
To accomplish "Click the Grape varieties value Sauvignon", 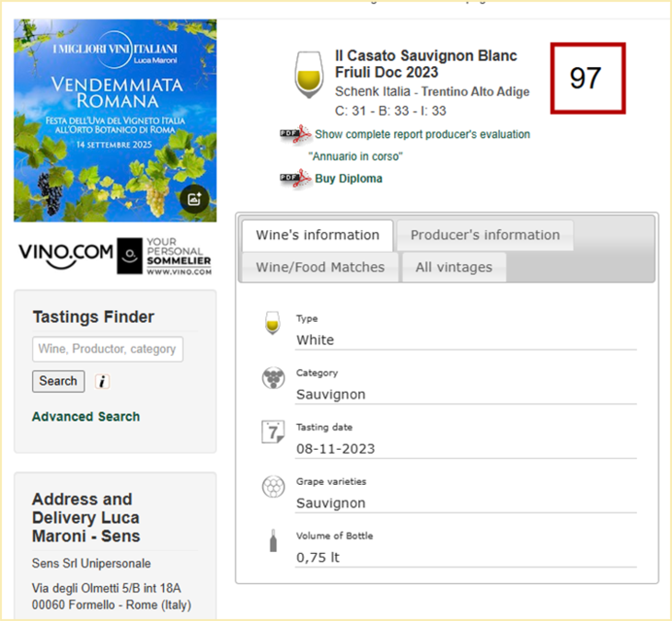I will (330, 503).
